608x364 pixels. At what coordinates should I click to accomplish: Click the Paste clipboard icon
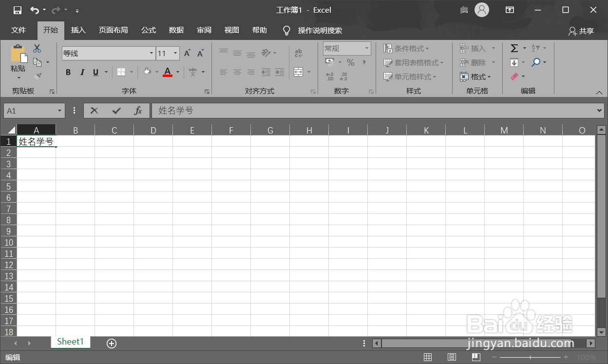(19, 54)
